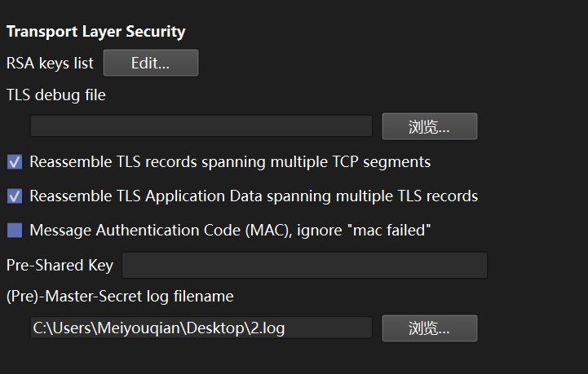Image resolution: width=588 pixels, height=374 pixels.
Task: Enable the ignore "mac failed" checkbox
Action: [x=15, y=231]
